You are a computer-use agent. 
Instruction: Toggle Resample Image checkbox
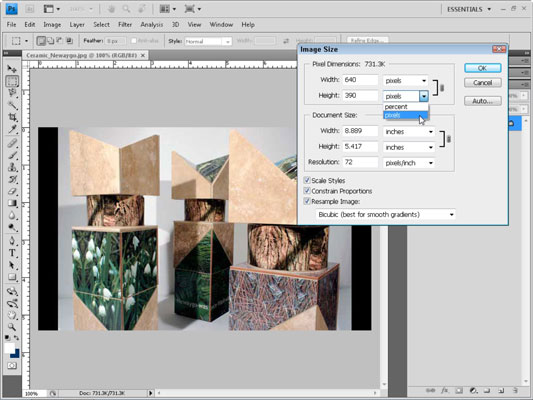click(x=307, y=201)
